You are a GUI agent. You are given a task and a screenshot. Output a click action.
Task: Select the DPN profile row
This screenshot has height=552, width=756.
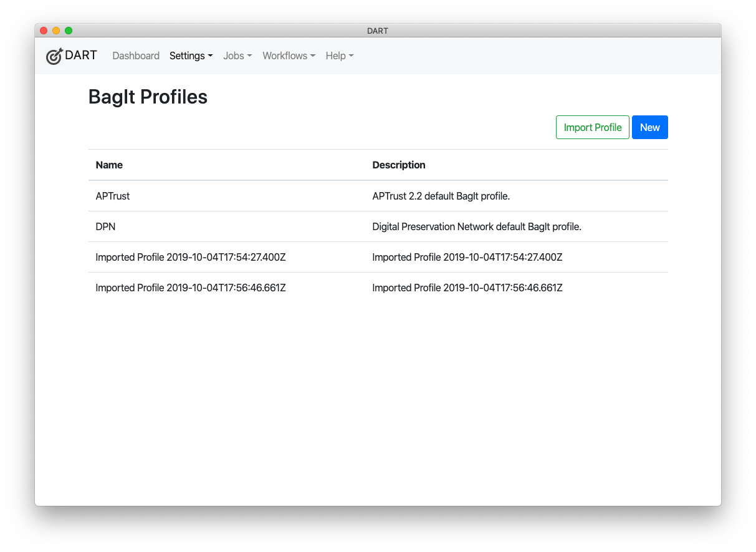click(105, 226)
